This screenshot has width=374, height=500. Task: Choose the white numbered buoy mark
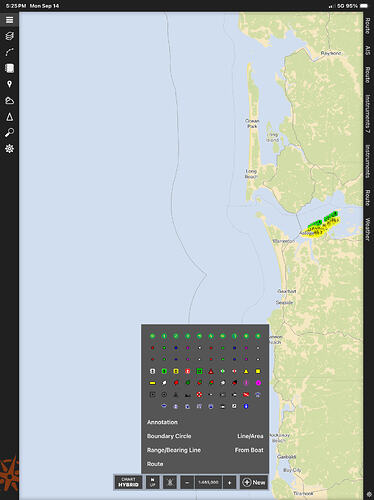152,371
